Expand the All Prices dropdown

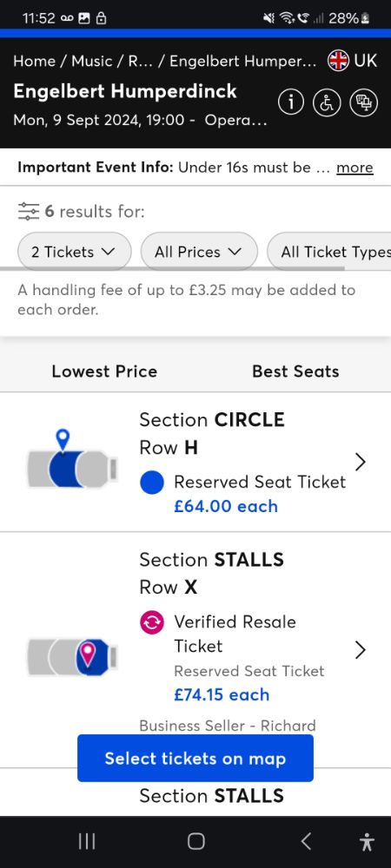tap(199, 252)
